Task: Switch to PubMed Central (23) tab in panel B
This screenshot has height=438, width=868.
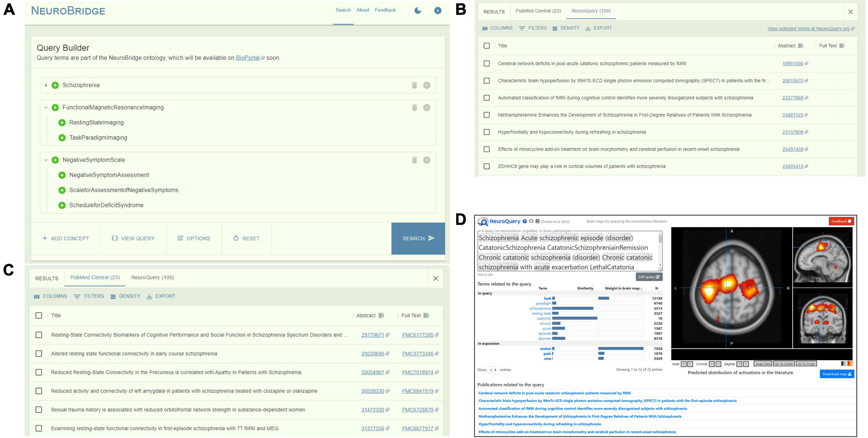Action: pos(538,11)
